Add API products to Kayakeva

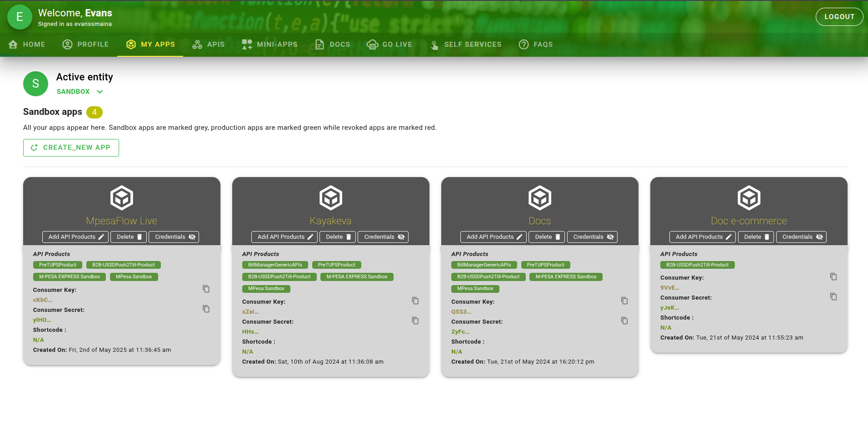(x=284, y=237)
